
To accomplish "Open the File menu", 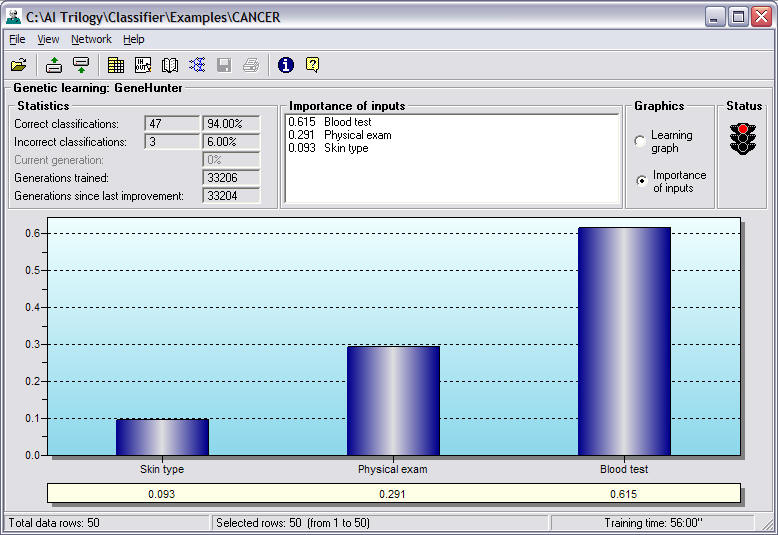I will click(17, 39).
